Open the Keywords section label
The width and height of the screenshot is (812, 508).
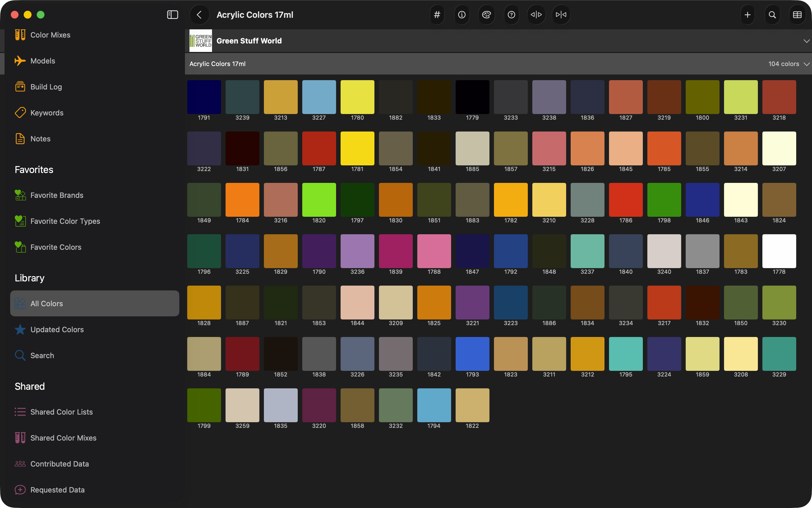click(47, 113)
